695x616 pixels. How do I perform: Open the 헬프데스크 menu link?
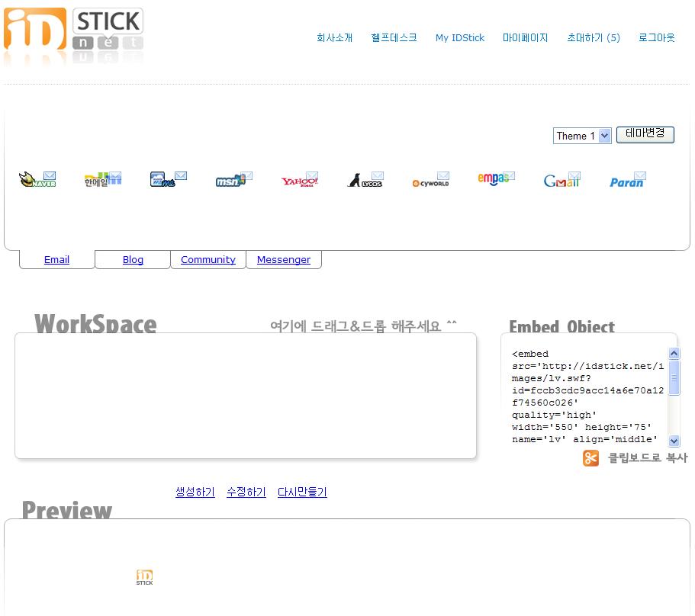394,37
